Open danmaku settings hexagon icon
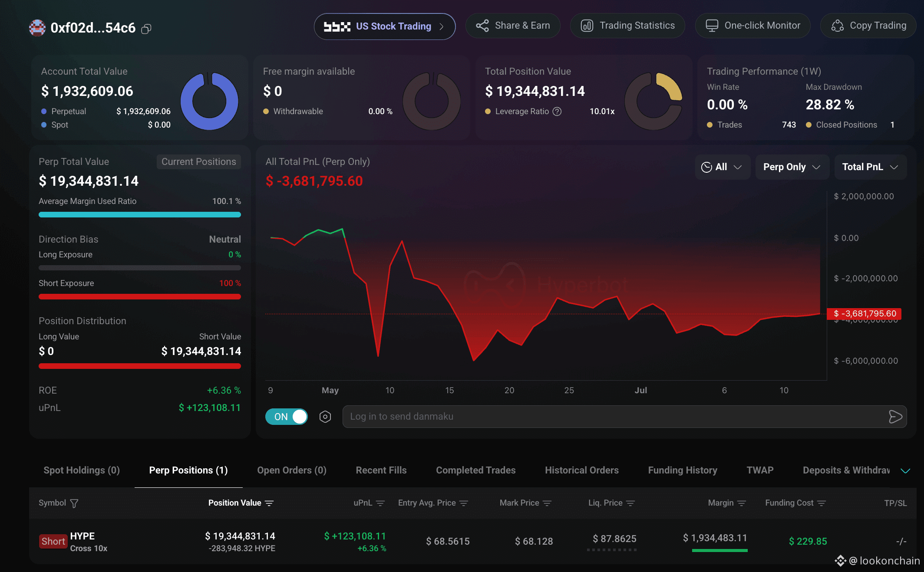Screen dimensions: 924x572 (x=325, y=417)
